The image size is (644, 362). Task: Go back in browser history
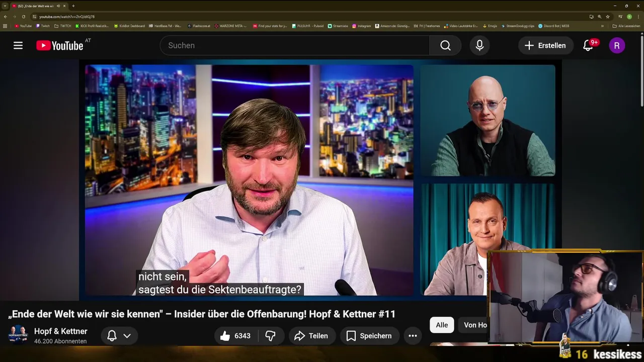click(x=6, y=17)
